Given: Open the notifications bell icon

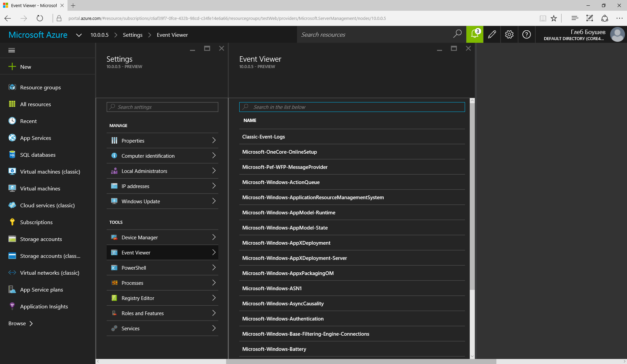Looking at the screenshot, I should [x=475, y=34].
